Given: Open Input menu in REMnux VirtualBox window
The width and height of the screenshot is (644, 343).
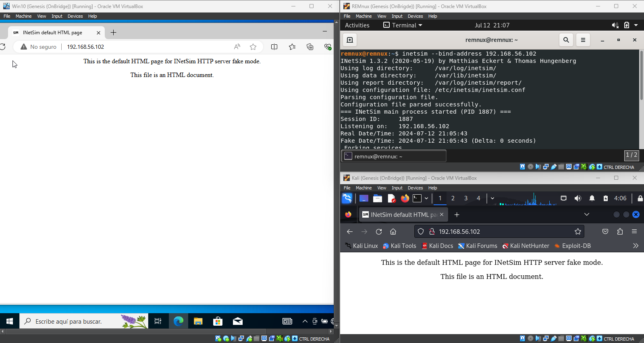Looking at the screenshot, I should click(x=397, y=16).
